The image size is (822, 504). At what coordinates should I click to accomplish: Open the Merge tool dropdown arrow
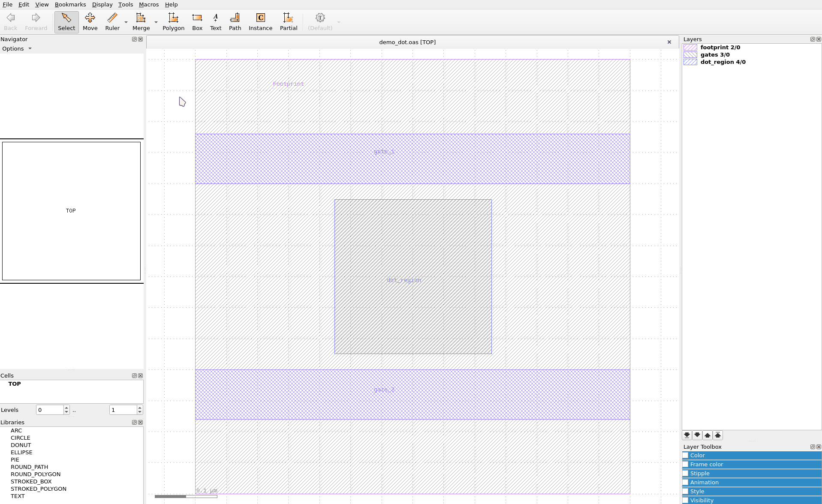156,22
